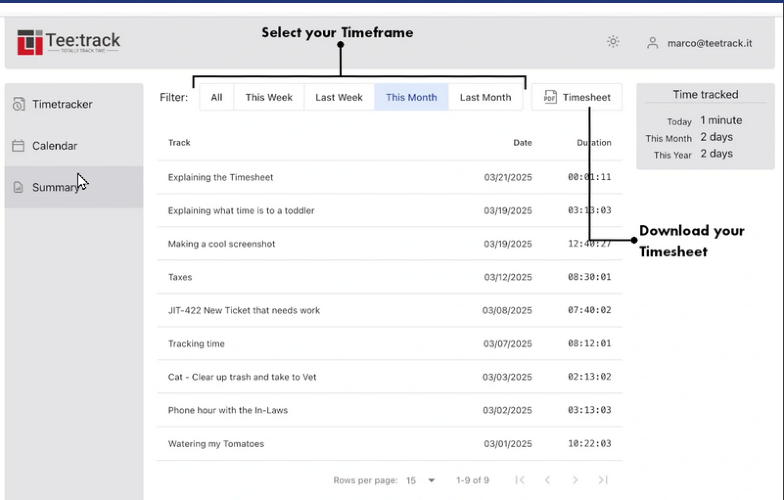
Task: Click duration 08:12:01
Action: pyautogui.click(x=590, y=343)
